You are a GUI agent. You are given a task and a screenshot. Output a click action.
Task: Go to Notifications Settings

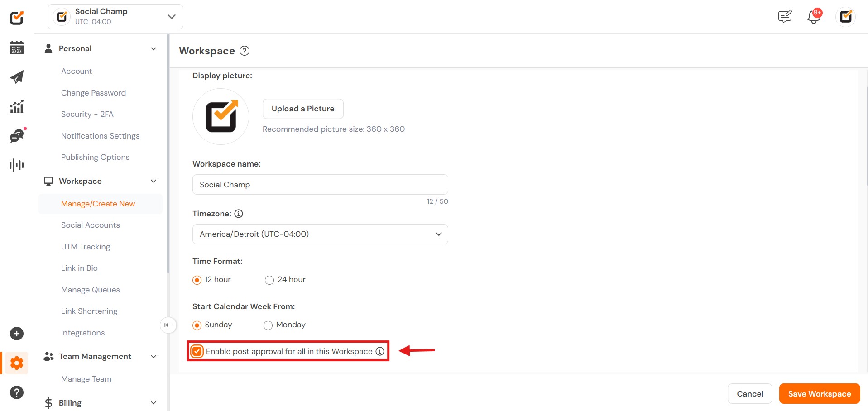[x=100, y=136]
